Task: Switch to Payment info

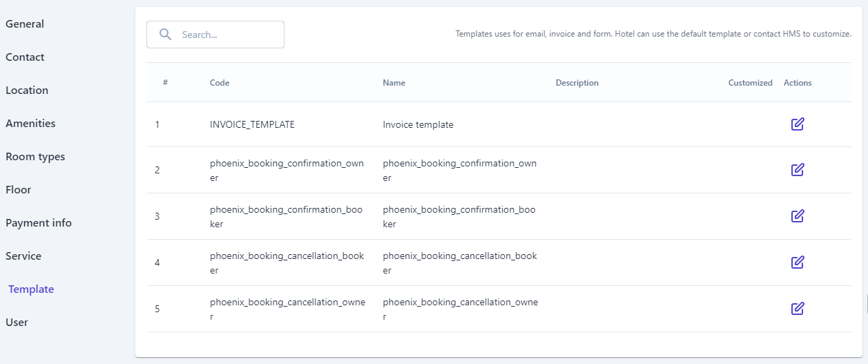Action: pos(39,223)
